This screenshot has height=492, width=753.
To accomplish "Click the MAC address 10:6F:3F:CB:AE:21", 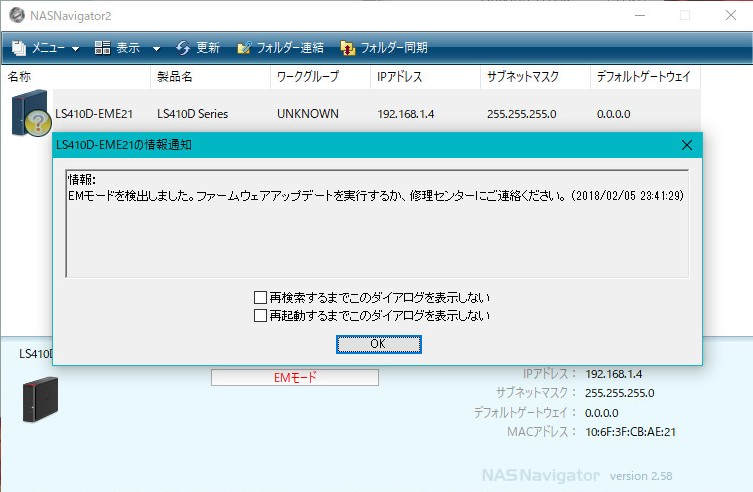I will coord(630,432).
